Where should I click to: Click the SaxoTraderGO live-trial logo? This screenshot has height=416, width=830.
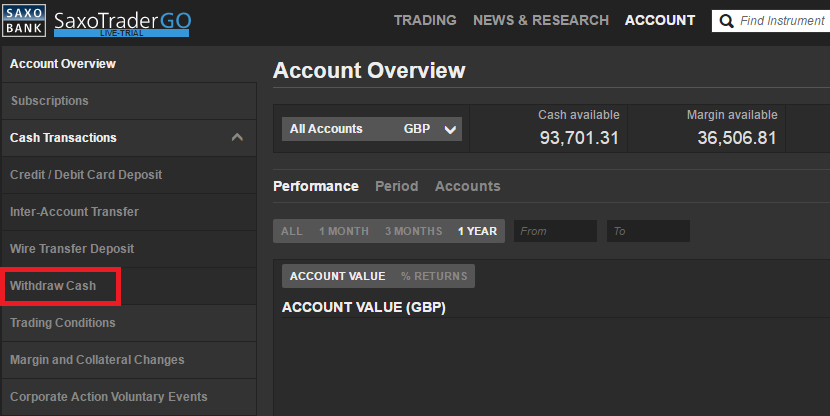122,24
